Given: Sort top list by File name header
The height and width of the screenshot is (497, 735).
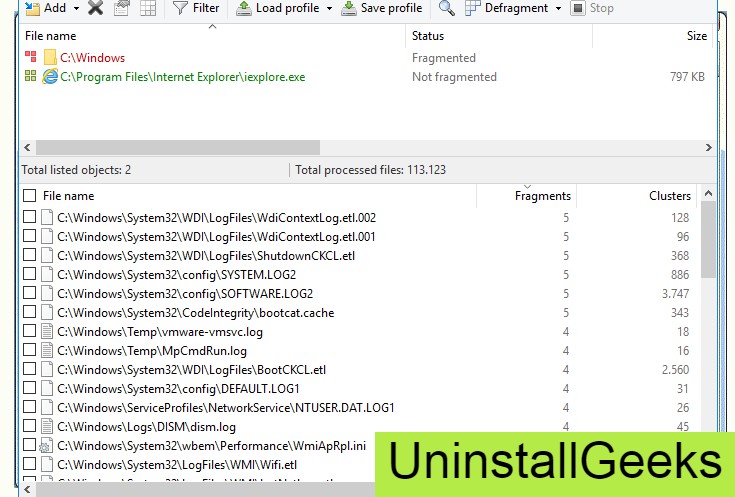Looking at the screenshot, I should (50, 36).
